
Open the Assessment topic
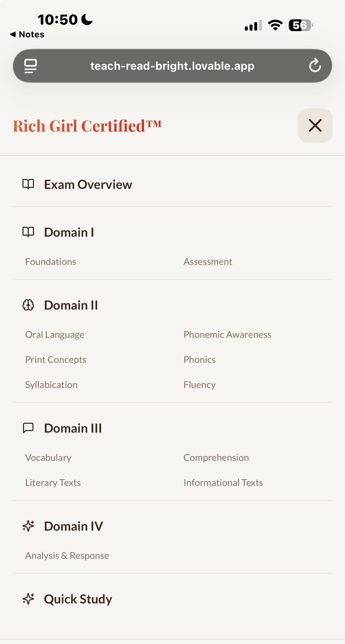click(208, 261)
